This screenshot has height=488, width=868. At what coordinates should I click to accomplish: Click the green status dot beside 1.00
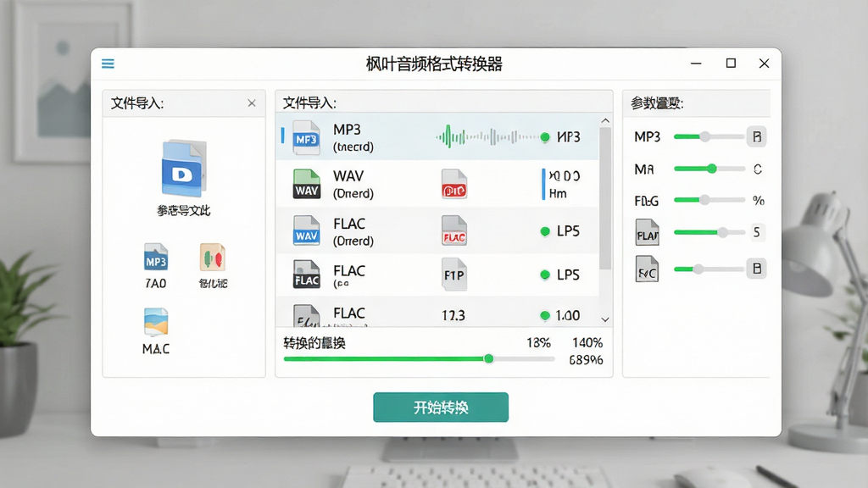pyautogui.click(x=545, y=315)
